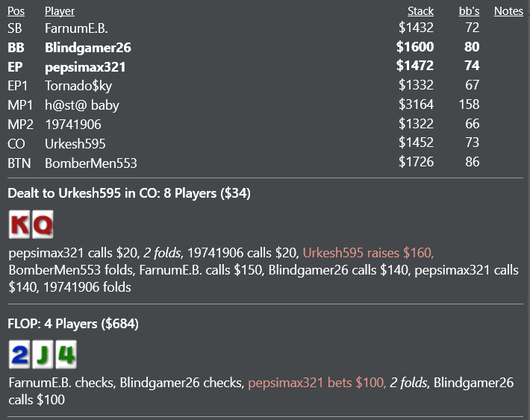Click the Queen hole card icon
530x420 pixels.
tap(43, 225)
